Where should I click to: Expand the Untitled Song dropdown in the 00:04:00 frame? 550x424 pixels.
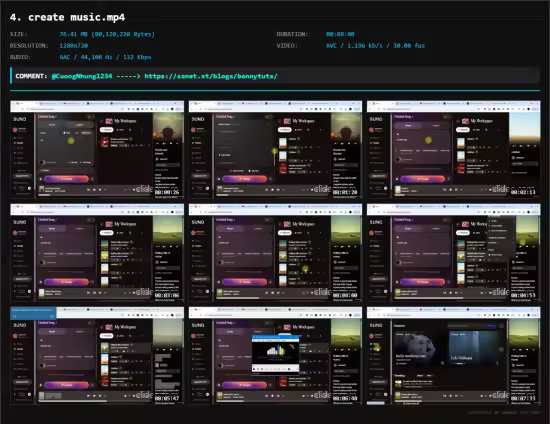225,220
